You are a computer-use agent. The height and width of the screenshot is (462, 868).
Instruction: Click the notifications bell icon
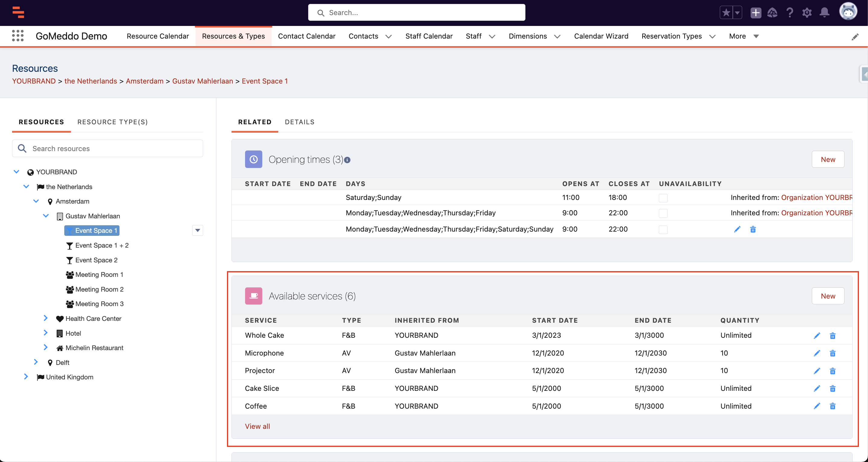click(x=824, y=13)
